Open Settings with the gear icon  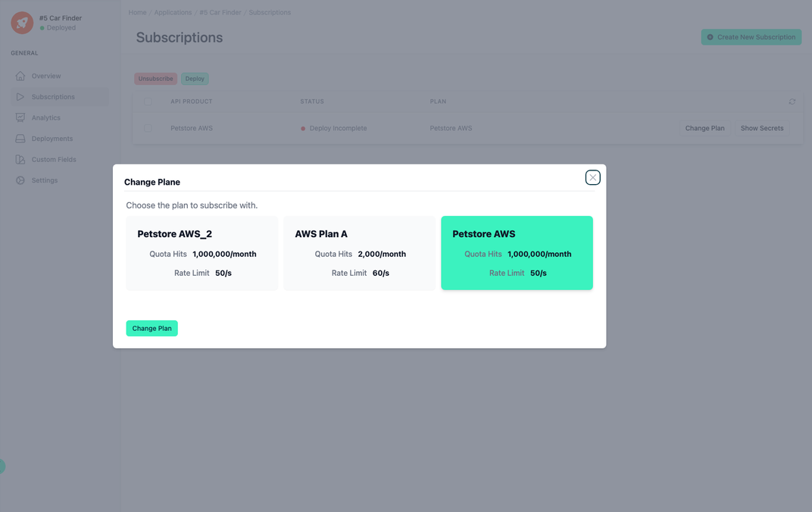20,180
